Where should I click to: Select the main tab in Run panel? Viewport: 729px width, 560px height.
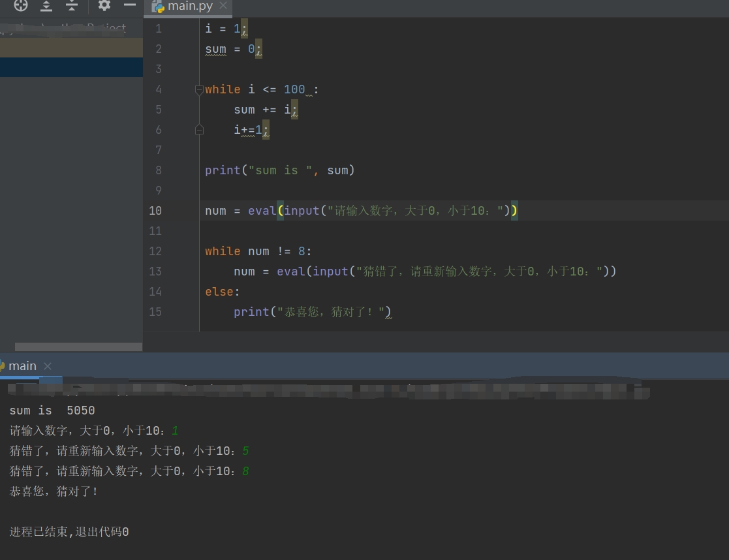pos(22,366)
